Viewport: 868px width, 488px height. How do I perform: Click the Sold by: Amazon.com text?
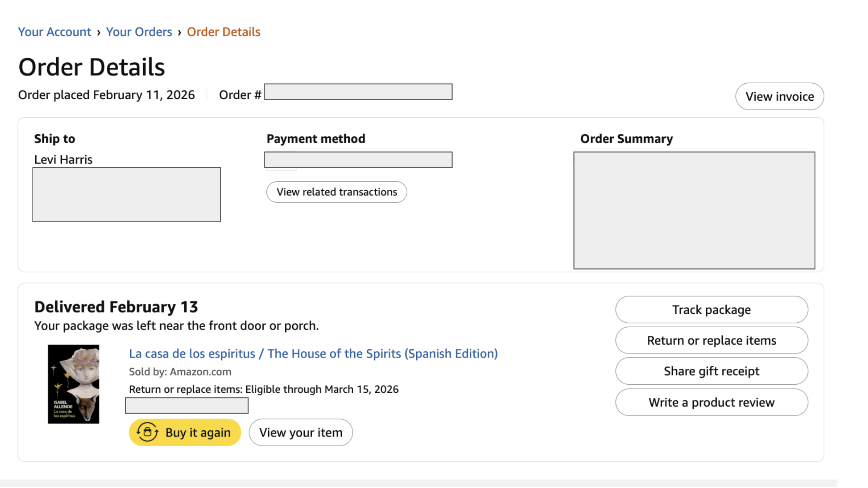pyautogui.click(x=180, y=372)
